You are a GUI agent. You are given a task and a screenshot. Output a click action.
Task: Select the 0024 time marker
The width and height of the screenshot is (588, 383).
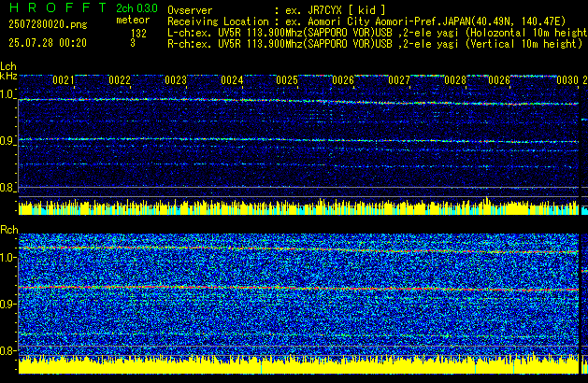(x=232, y=80)
